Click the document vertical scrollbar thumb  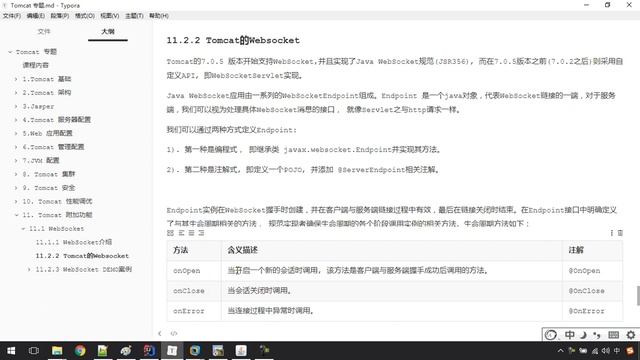638,296
